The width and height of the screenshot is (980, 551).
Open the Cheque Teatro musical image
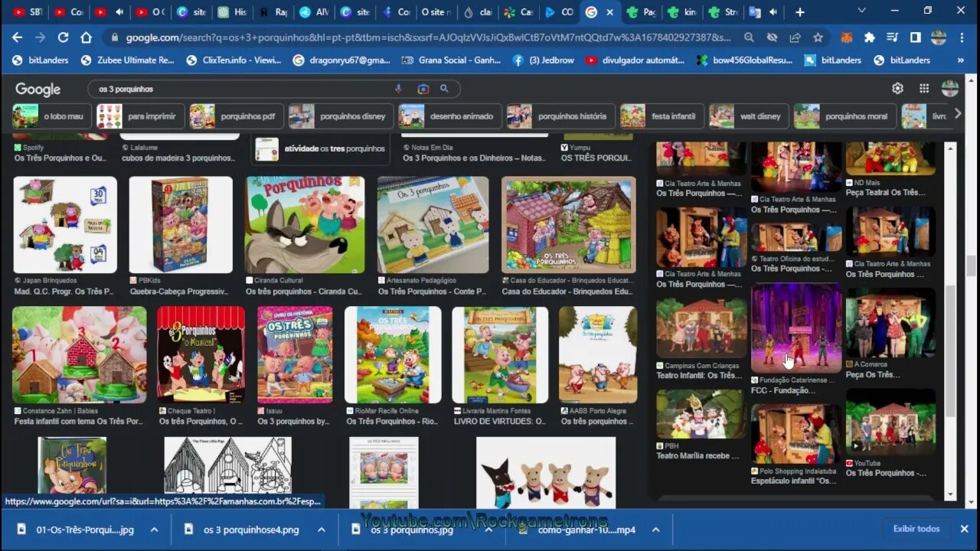pos(201,355)
